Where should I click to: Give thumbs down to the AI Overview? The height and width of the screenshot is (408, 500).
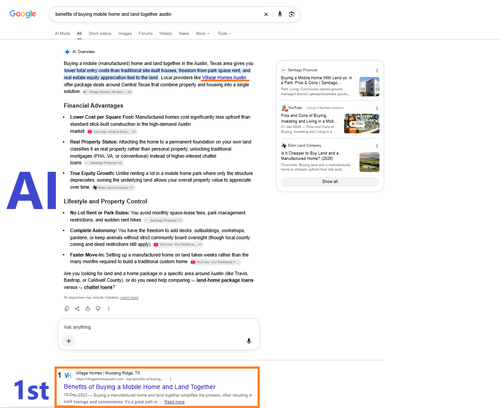(98, 309)
